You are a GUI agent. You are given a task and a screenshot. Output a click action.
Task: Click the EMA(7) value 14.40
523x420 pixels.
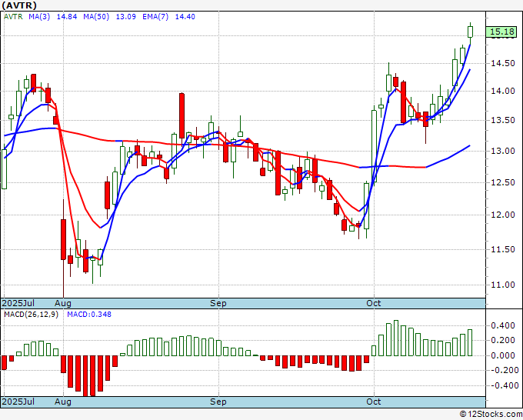(x=185, y=17)
